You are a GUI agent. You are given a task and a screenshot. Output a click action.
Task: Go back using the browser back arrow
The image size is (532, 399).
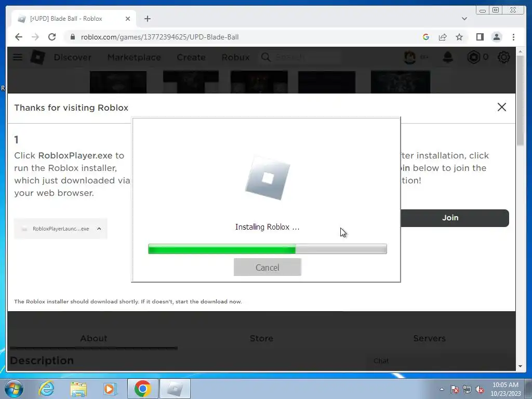click(19, 37)
